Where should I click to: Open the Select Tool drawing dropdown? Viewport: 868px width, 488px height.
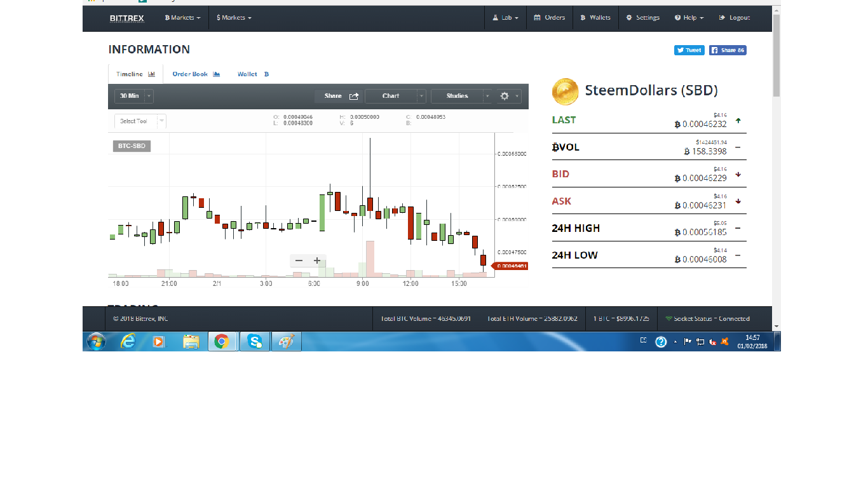click(x=140, y=121)
